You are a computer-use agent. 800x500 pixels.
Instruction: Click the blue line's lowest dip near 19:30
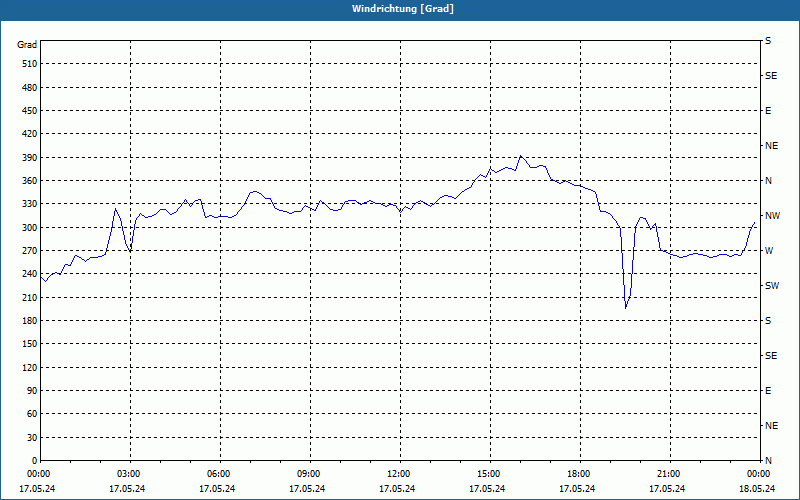point(626,308)
